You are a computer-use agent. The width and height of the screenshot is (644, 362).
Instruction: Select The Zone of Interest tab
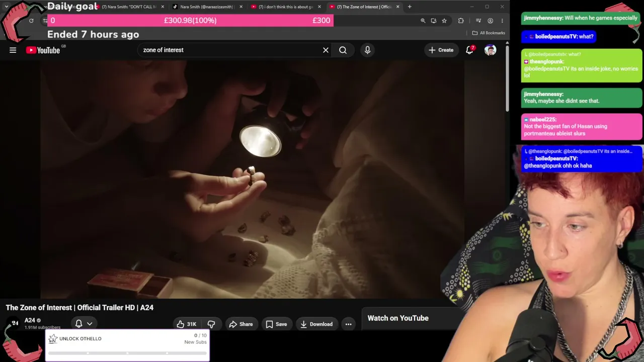(x=364, y=7)
